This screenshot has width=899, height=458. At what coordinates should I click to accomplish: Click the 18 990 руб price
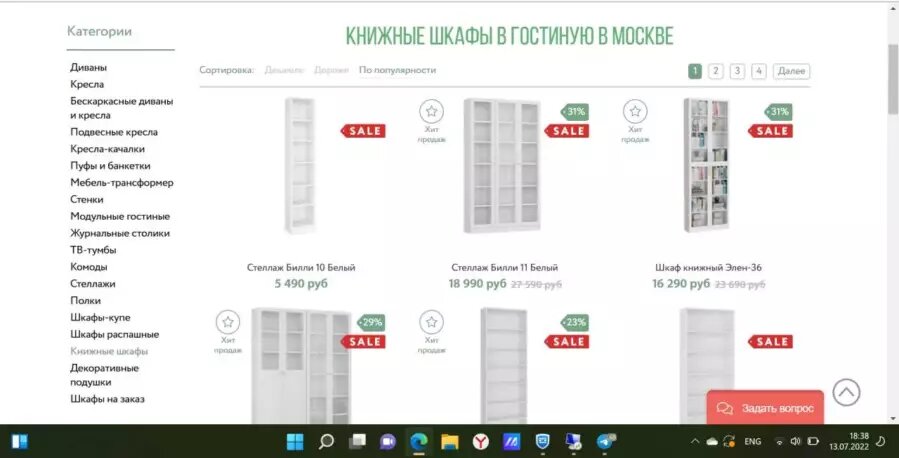pos(478,284)
